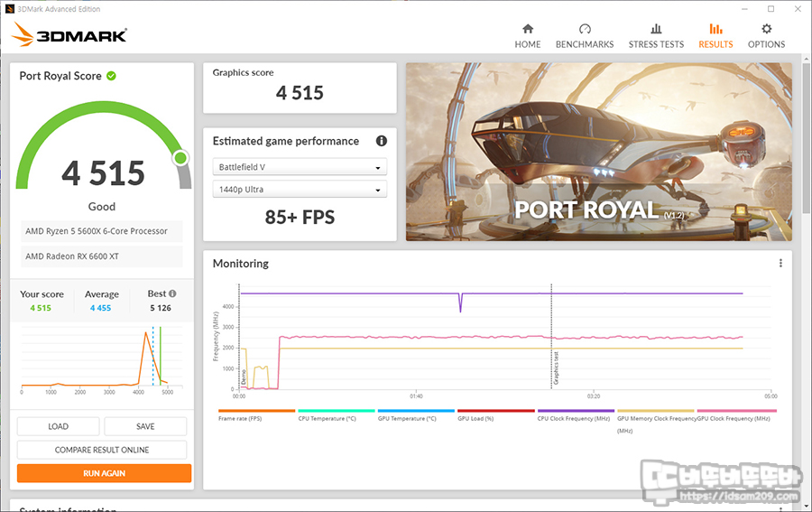Open the Benchmarks gauge icon
This screenshot has height=512, width=812.
585,29
